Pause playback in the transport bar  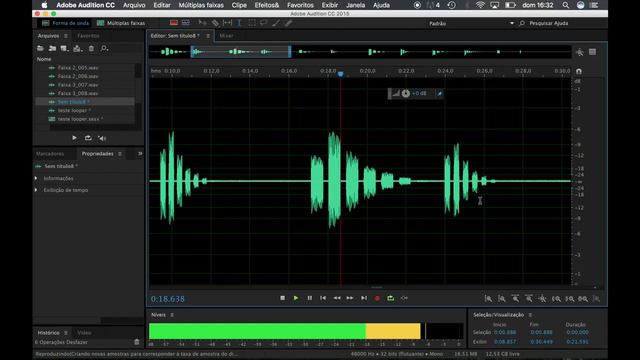tap(310, 298)
